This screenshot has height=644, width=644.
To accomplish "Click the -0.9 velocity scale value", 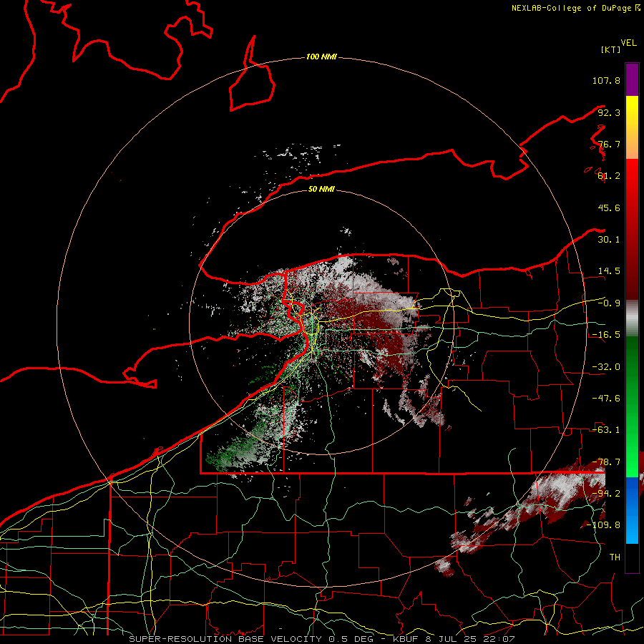I will 609,303.
